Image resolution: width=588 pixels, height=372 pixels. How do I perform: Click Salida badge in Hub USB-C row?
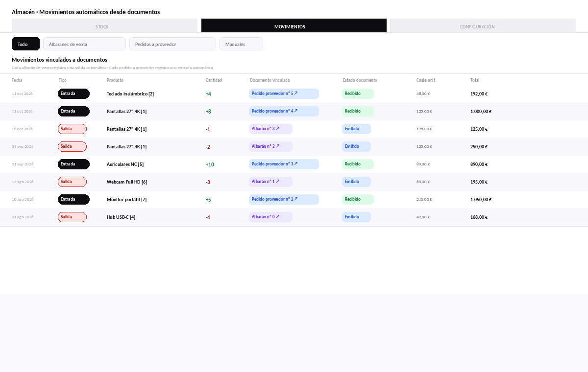point(72,217)
